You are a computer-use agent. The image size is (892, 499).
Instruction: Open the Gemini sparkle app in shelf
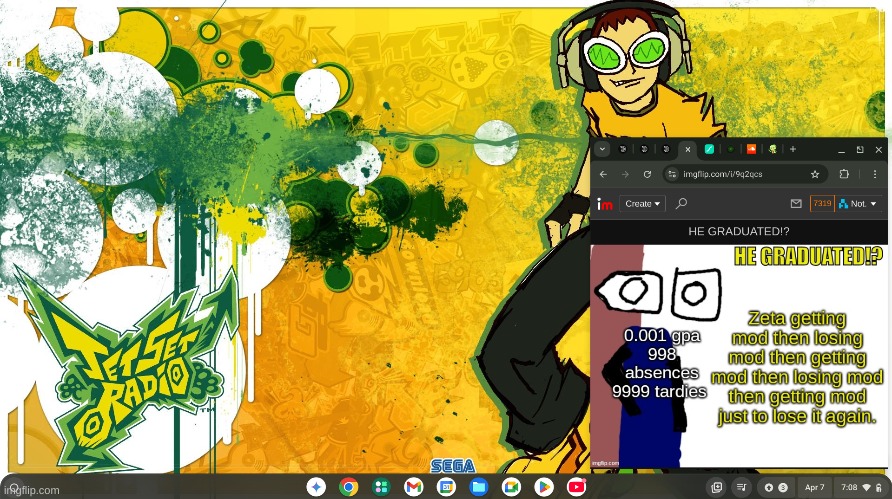click(x=316, y=487)
